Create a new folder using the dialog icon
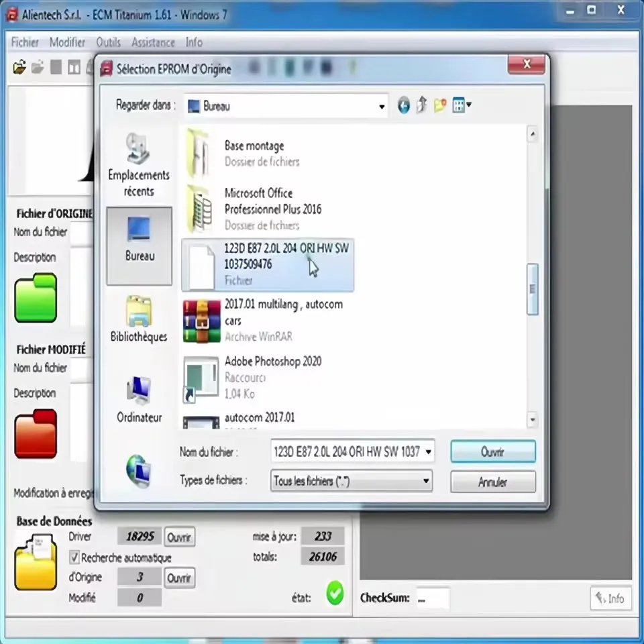The image size is (644, 644). click(439, 105)
